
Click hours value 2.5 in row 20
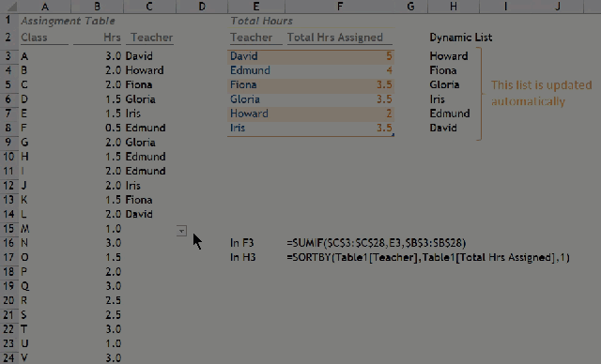pos(113,300)
